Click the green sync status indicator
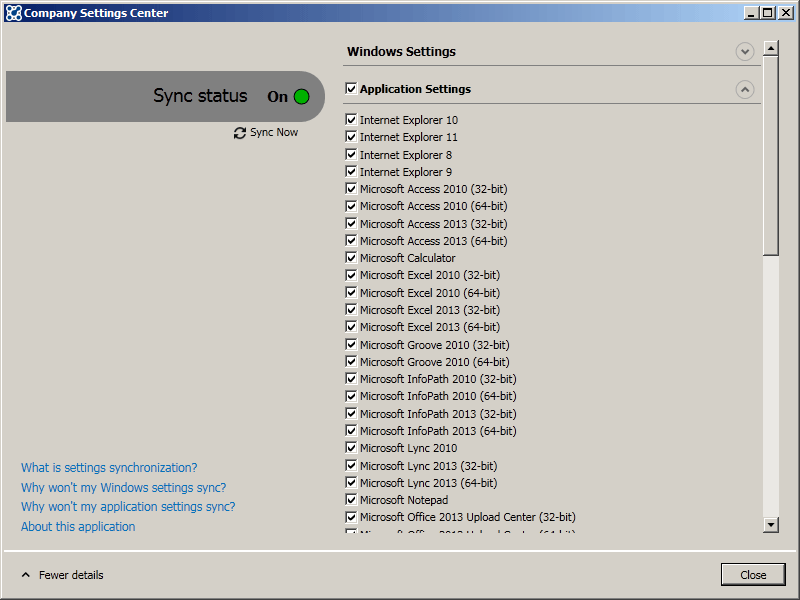The height and width of the screenshot is (600, 800). (x=302, y=96)
